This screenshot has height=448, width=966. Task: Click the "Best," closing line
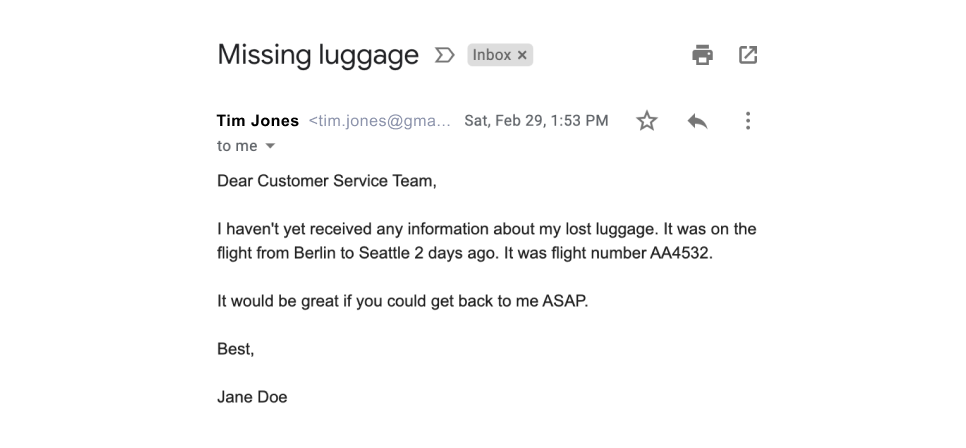[x=235, y=349]
